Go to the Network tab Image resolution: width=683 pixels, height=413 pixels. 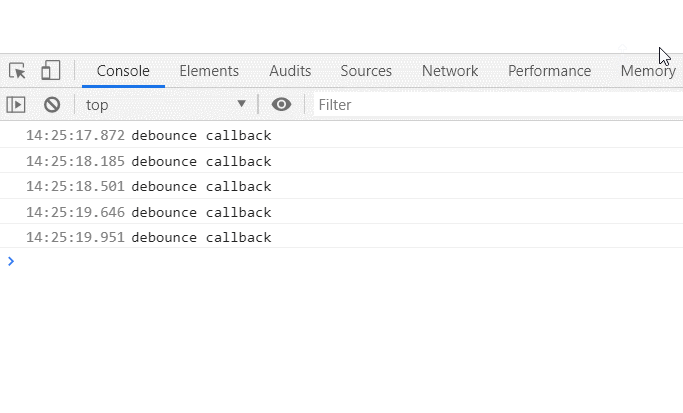(x=450, y=71)
